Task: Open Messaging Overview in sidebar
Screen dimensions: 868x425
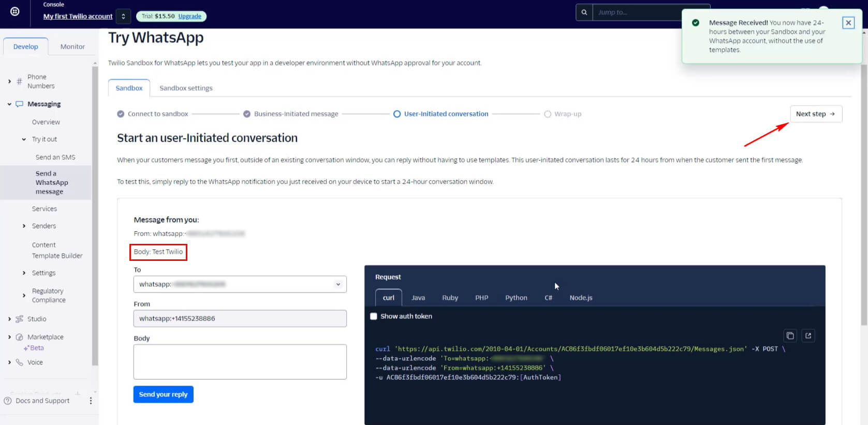Action: (46, 122)
